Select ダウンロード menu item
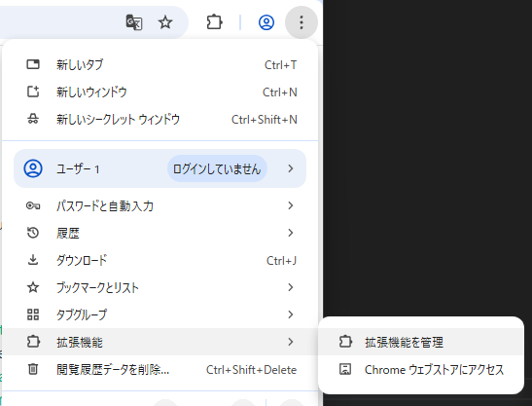532x406 pixels. pos(160,260)
